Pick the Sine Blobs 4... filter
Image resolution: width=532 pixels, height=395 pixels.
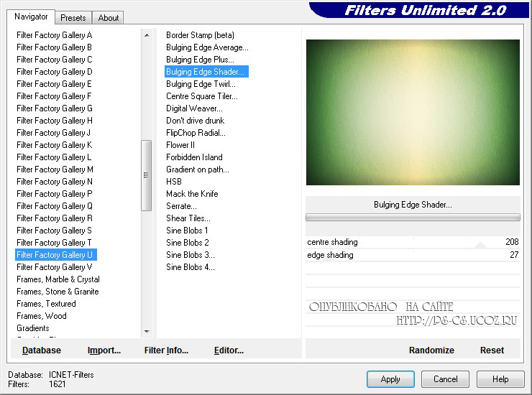click(x=191, y=267)
